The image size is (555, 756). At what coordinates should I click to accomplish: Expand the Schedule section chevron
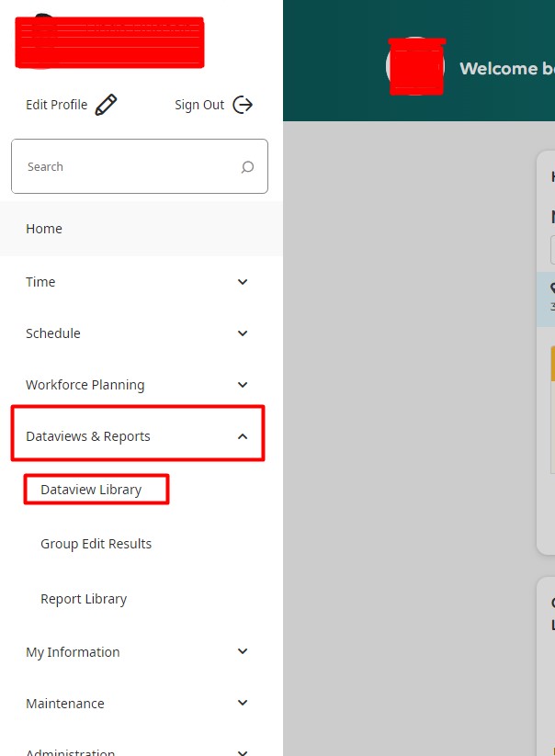tap(243, 333)
